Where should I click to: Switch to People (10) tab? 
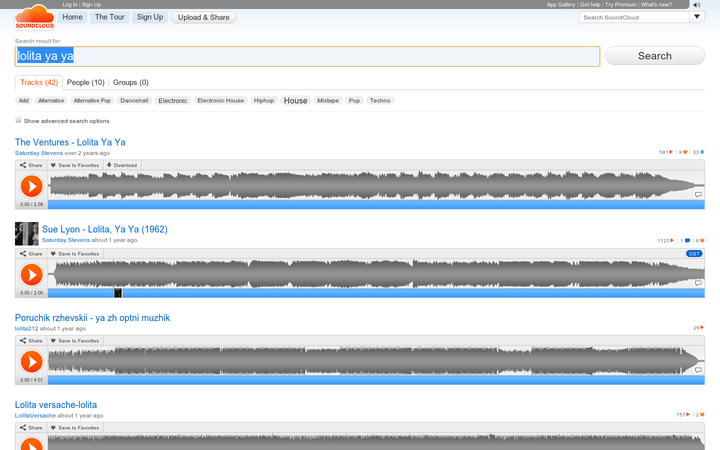point(85,83)
